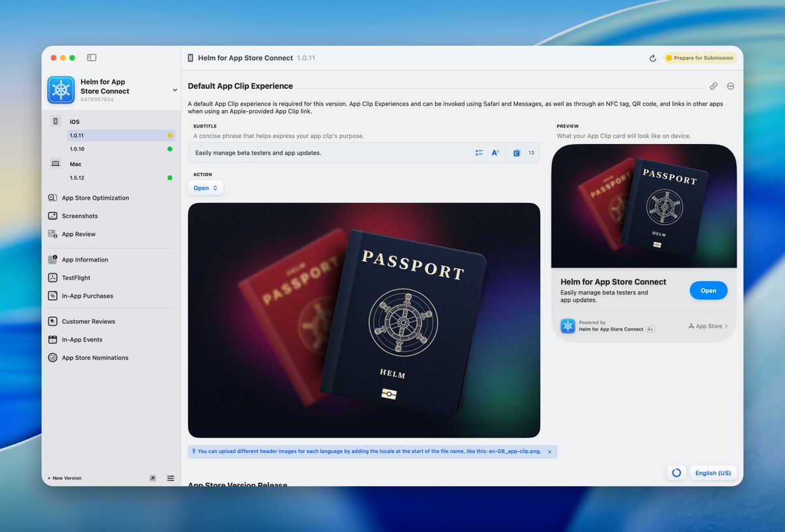Click the App Store Optimization icon
The image size is (785, 532).
(53, 198)
